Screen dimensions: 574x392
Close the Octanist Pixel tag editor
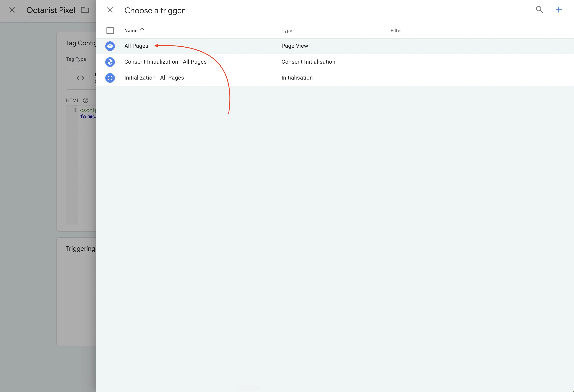click(x=12, y=10)
